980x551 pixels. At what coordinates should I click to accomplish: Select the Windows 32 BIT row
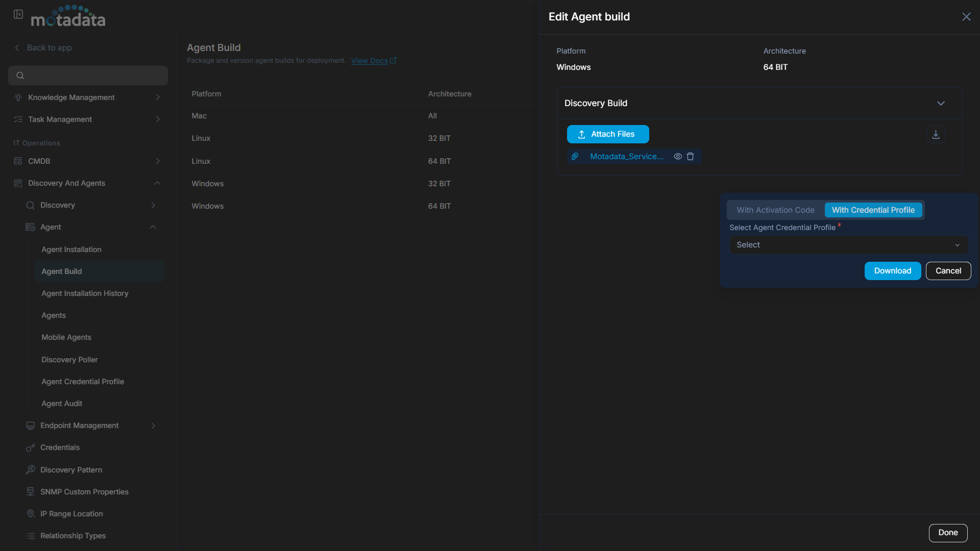coord(362,184)
